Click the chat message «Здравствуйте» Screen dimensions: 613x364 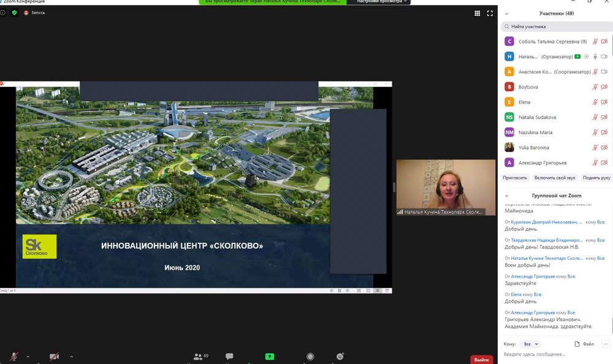520,283
